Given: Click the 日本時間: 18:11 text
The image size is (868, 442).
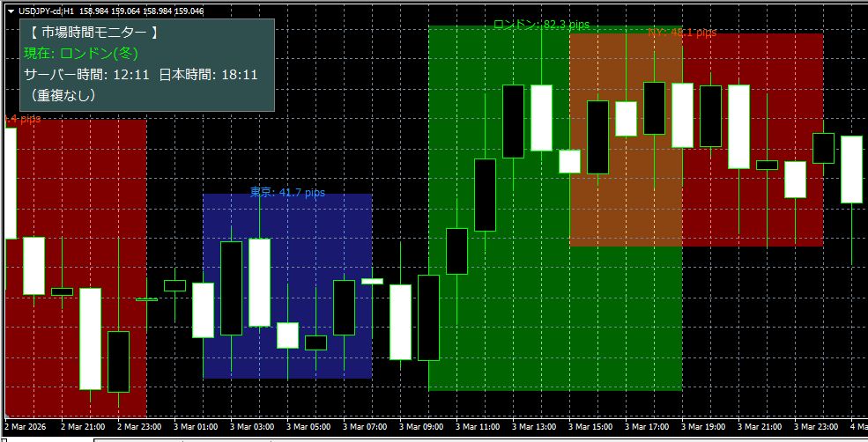Looking at the screenshot, I should coord(208,74).
